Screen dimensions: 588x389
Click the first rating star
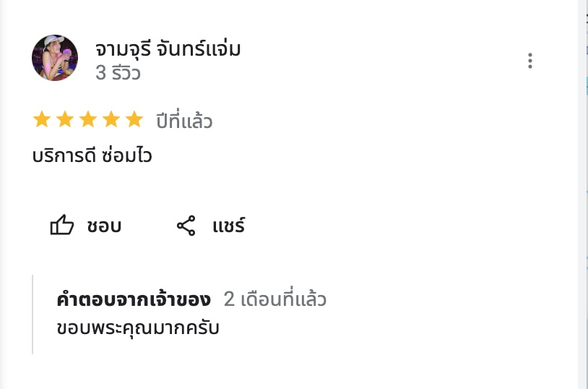tap(42, 120)
